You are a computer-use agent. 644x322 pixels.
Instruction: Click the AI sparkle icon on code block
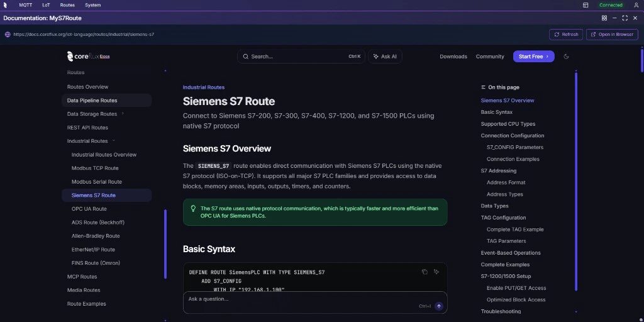tap(436, 272)
